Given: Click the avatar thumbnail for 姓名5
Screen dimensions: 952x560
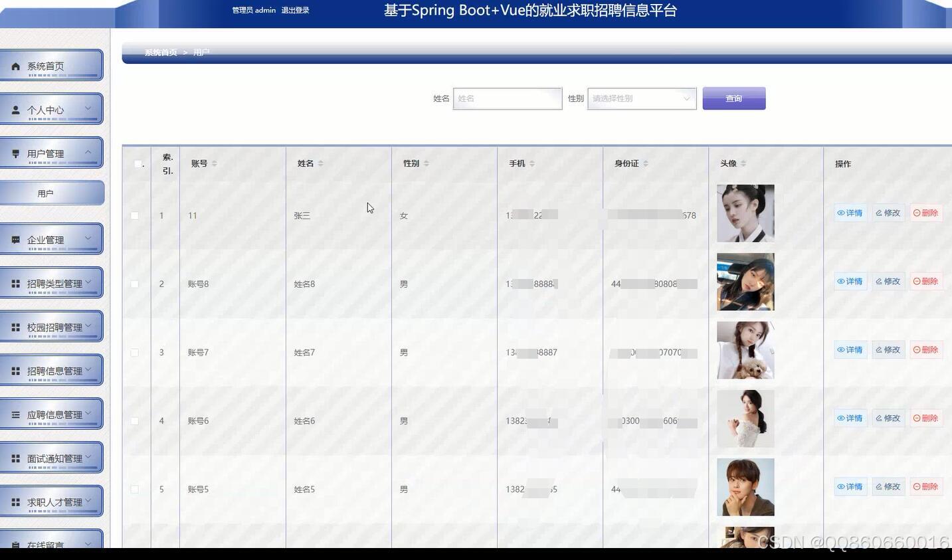Looking at the screenshot, I should (745, 487).
